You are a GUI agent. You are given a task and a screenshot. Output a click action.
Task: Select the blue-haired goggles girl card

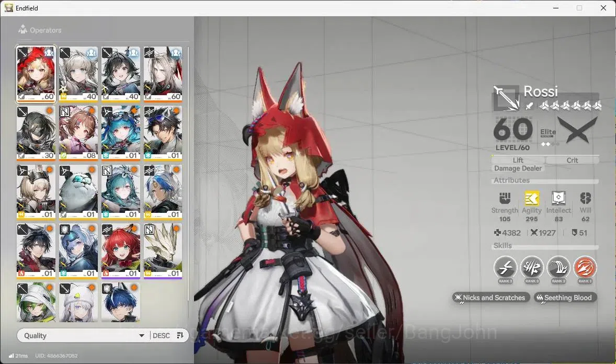[x=121, y=133]
